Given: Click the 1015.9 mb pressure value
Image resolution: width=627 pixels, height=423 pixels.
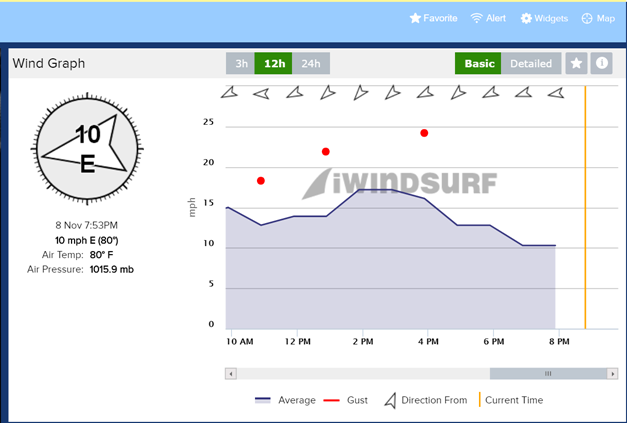Looking at the screenshot, I should pyautogui.click(x=112, y=269).
